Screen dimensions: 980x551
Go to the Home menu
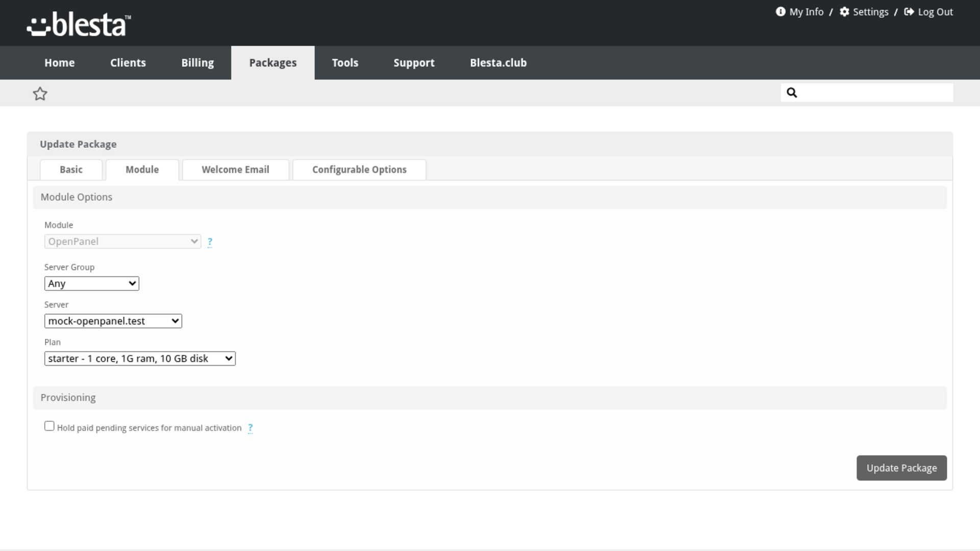tap(59, 63)
